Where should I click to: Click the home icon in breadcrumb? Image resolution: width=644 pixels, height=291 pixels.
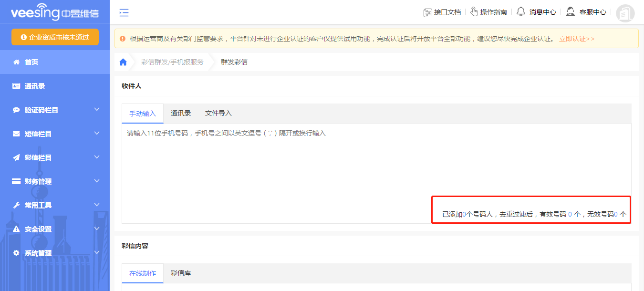(x=123, y=62)
